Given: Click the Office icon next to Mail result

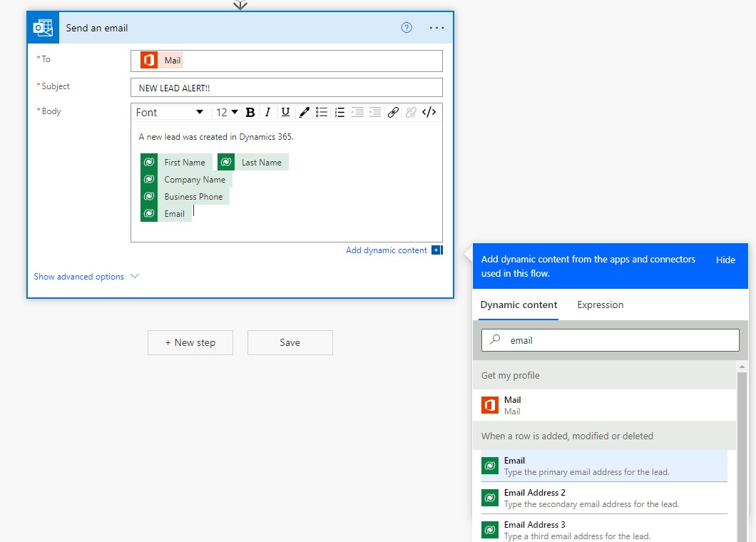Looking at the screenshot, I should point(490,405).
